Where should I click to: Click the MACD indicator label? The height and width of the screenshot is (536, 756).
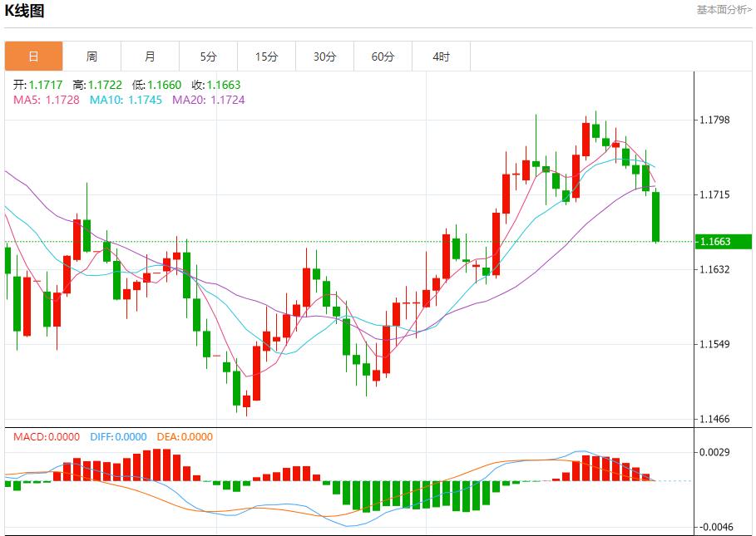click(x=47, y=437)
